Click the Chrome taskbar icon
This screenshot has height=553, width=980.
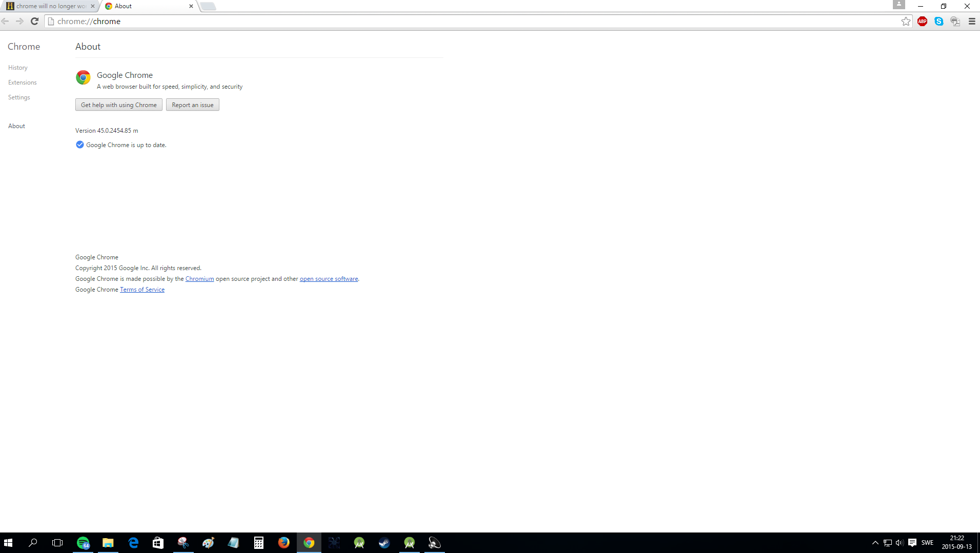click(x=309, y=543)
